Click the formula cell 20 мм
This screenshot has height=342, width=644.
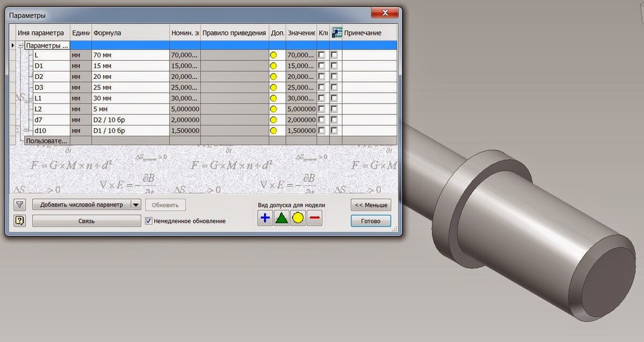tap(130, 76)
